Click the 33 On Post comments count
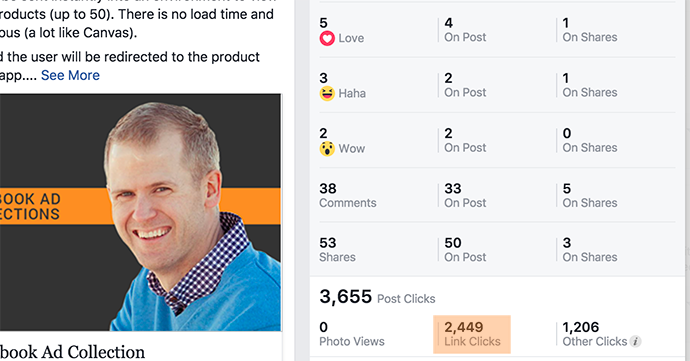This screenshot has width=690, height=361. 465,195
